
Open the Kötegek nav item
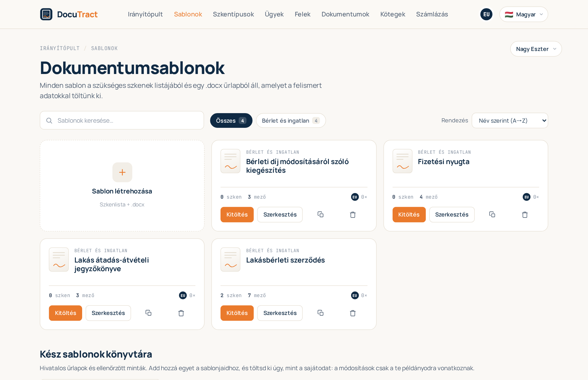(393, 14)
